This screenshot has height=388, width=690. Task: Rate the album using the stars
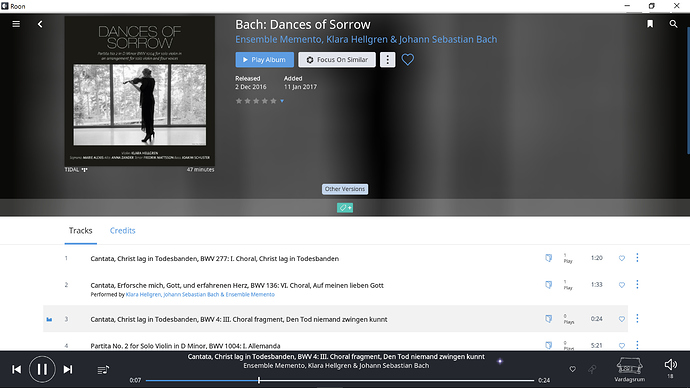(x=256, y=101)
